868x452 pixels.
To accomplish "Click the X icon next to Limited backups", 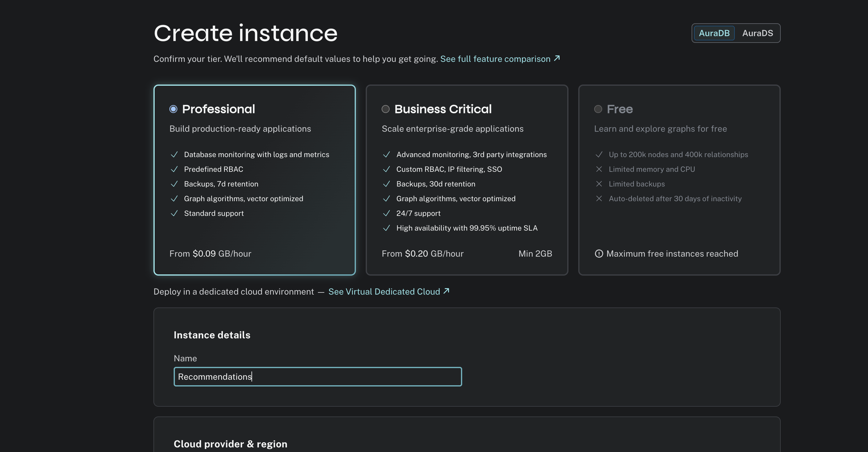I will 599,184.
